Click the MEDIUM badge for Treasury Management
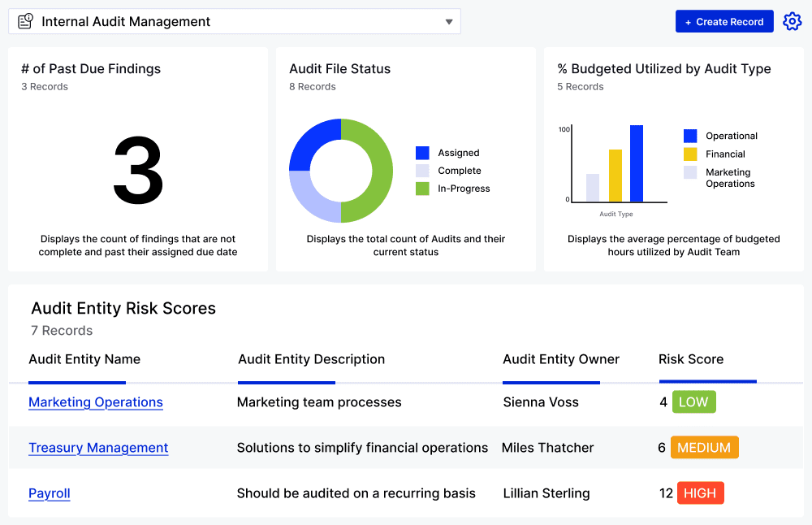 tap(704, 447)
